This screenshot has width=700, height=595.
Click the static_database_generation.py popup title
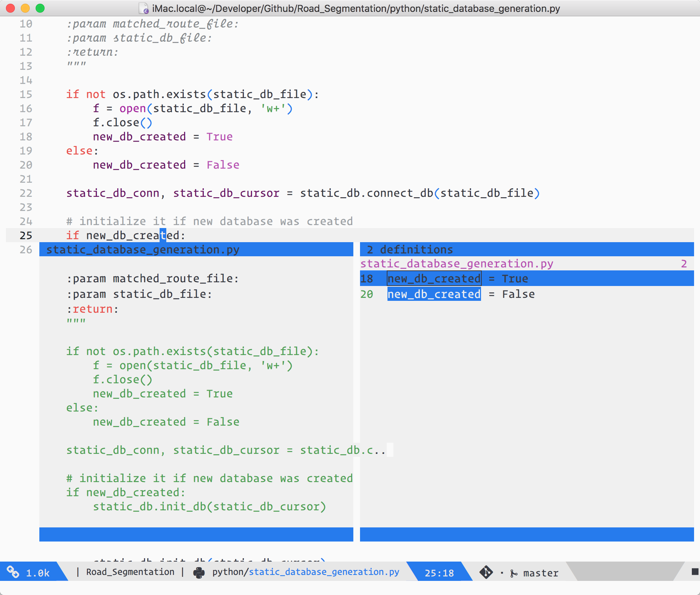pos(143,249)
